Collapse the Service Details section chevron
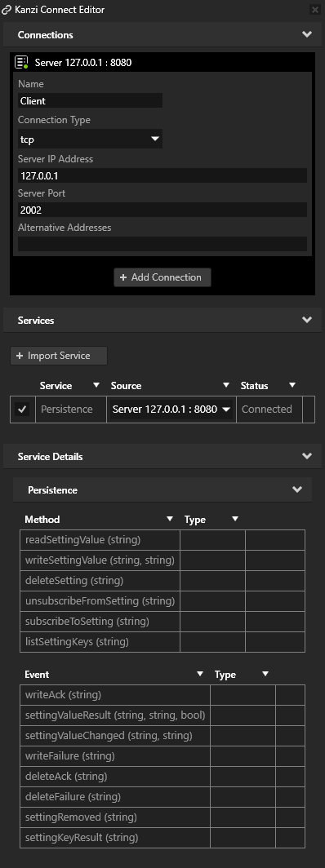325x868 pixels. coord(307,456)
